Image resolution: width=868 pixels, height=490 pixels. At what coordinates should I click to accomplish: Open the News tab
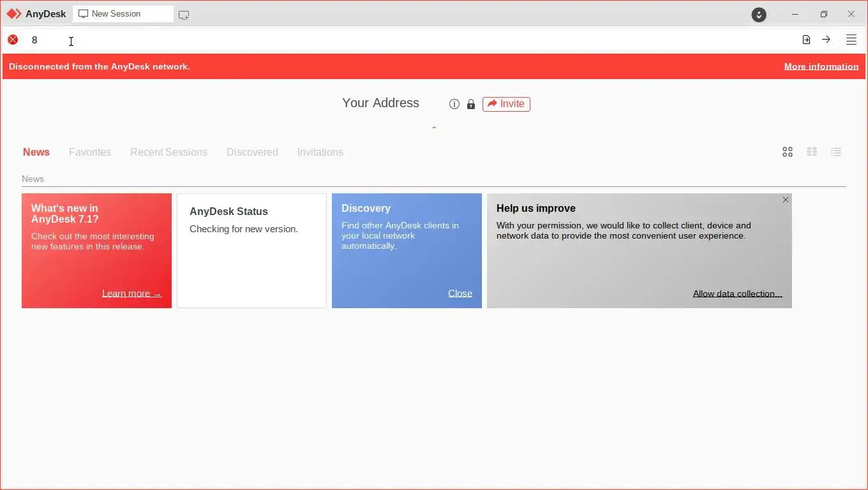(36, 152)
